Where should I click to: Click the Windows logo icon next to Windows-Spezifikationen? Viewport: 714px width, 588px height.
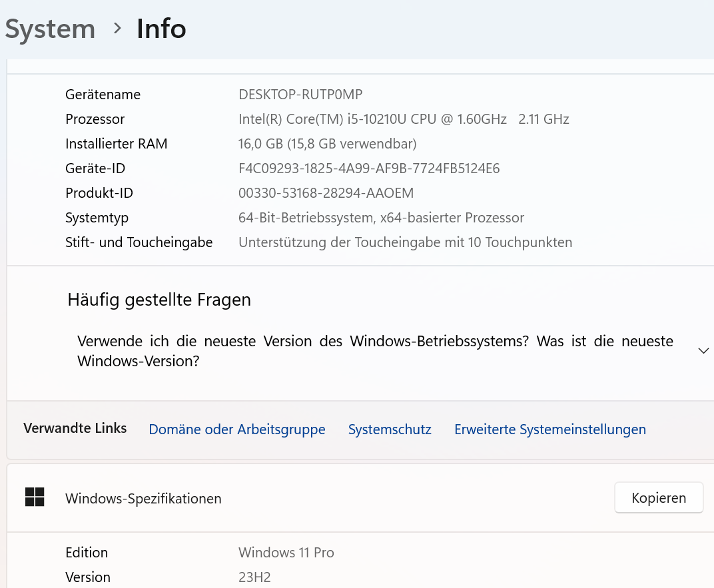point(35,497)
